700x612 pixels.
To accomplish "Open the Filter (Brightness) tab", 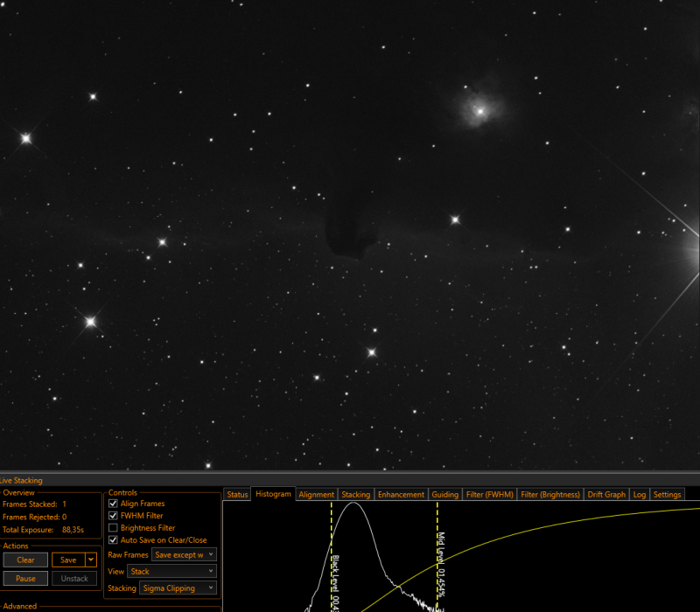I will click(x=550, y=494).
